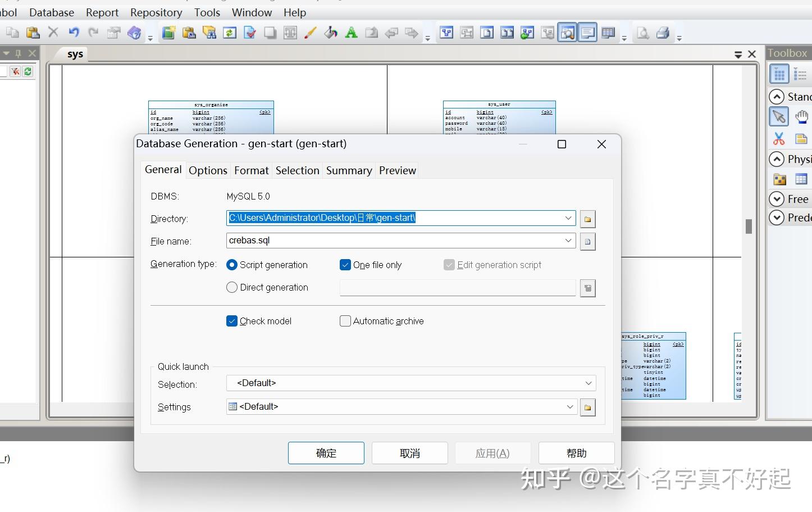Switch to the Options tab
Screen dimensions: 812x512
(x=208, y=170)
